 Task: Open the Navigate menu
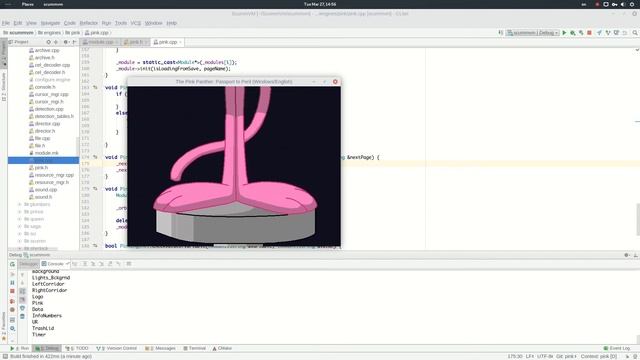click(50, 23)
